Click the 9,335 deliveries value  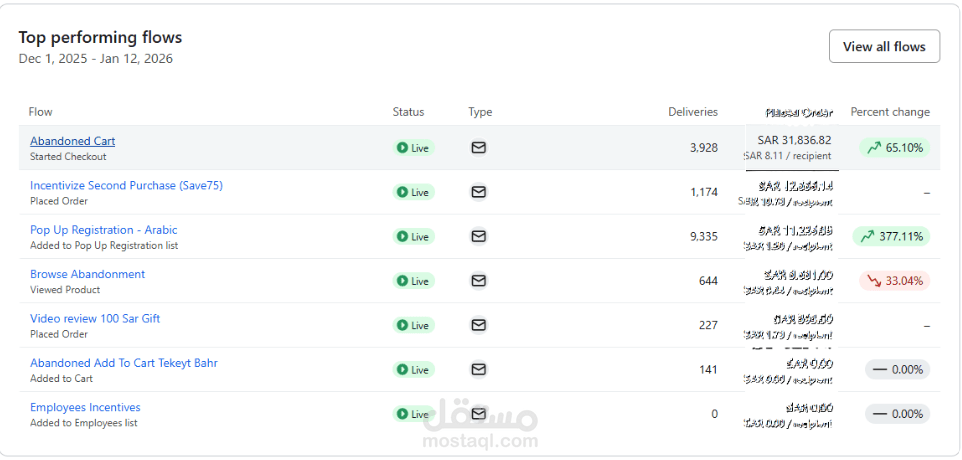704,236
